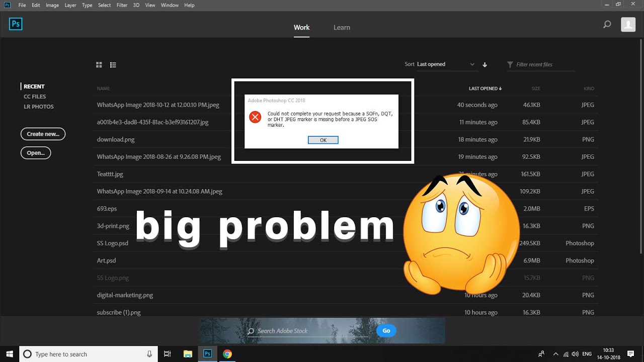Click the KIND column header

click(x=589, y=88)
